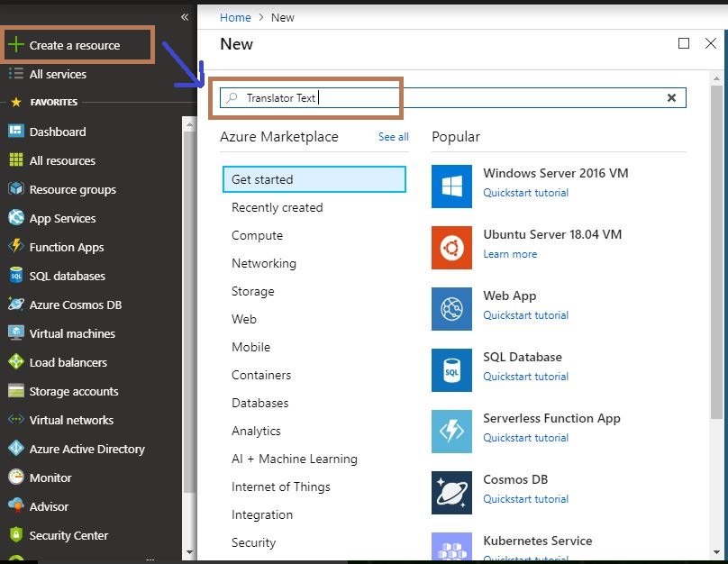The image size is (728, 564).
Task: Click the Cosmos DB tile icon
Action: [451, 493]
